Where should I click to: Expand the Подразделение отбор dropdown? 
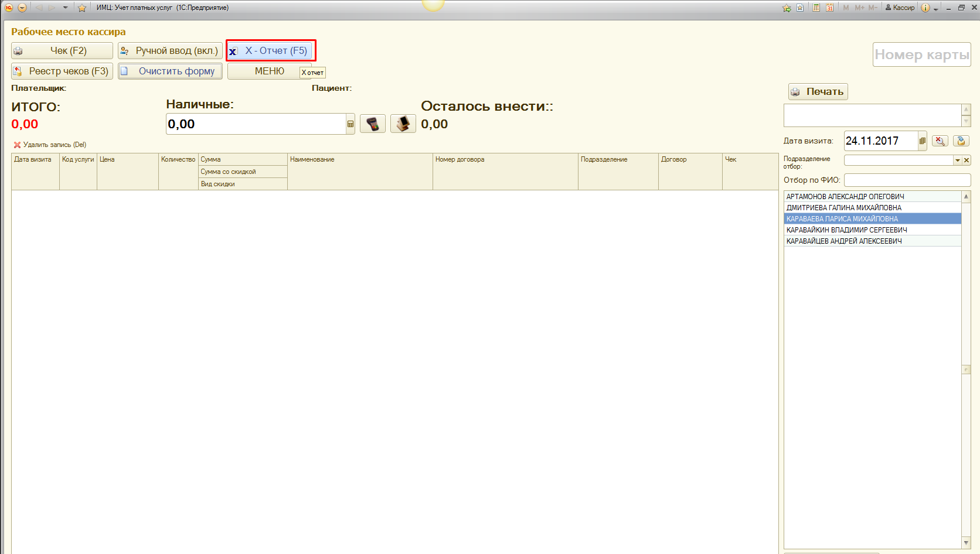957,160
